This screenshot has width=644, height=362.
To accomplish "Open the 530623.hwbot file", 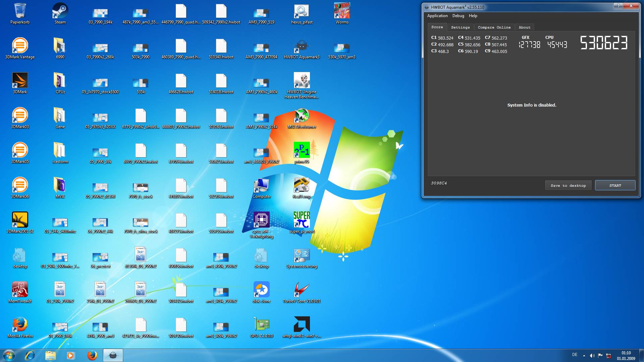I will point(221,153).
